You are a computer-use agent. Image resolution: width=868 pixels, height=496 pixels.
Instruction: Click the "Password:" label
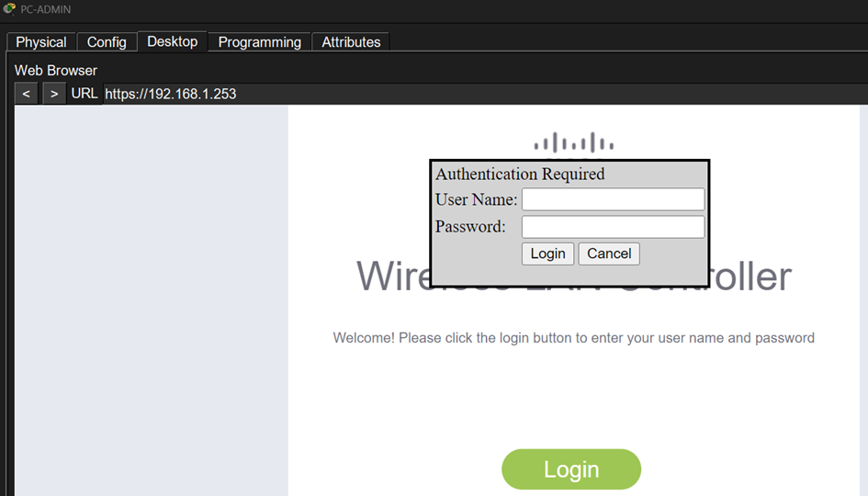pos(470,226)
